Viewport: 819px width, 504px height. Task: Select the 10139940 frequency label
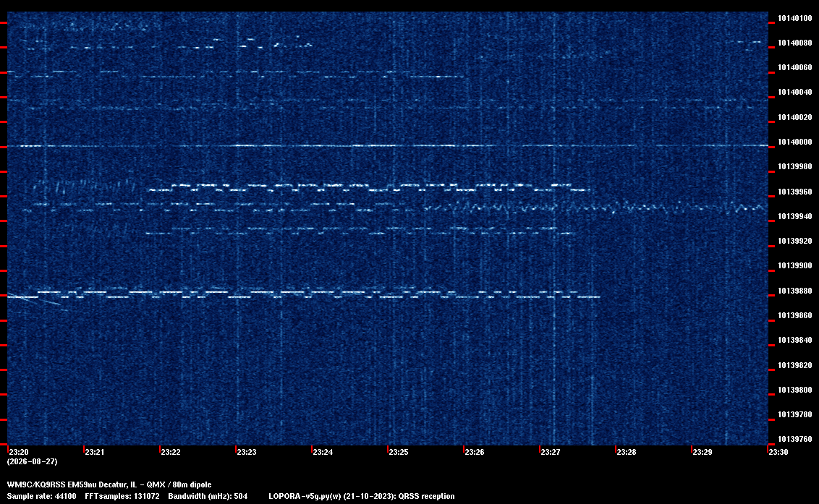pyautogui.click(x=795, y=216)
